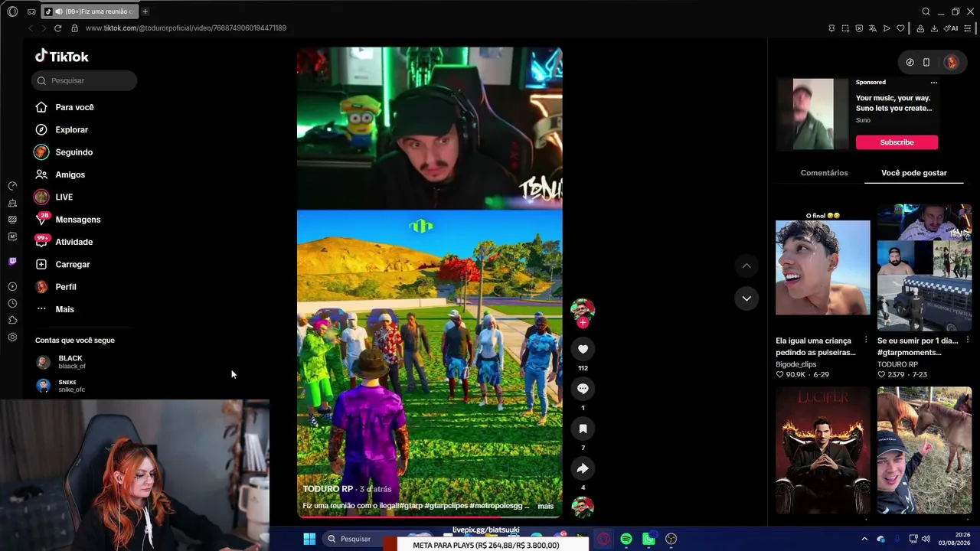Like the TODURO RP video
The height and width of the screenshot is (551, 980).
(x=583, y=349)
